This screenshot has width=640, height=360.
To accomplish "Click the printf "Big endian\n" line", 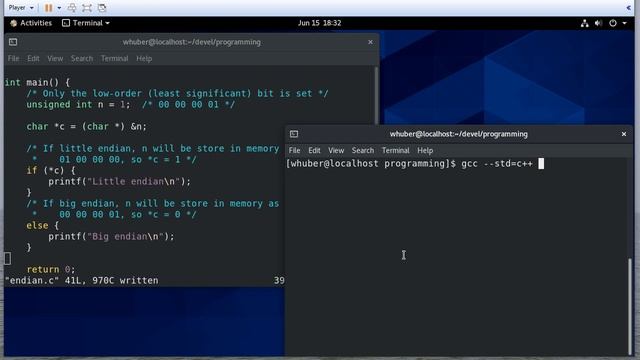I will [x=111, y=237].
